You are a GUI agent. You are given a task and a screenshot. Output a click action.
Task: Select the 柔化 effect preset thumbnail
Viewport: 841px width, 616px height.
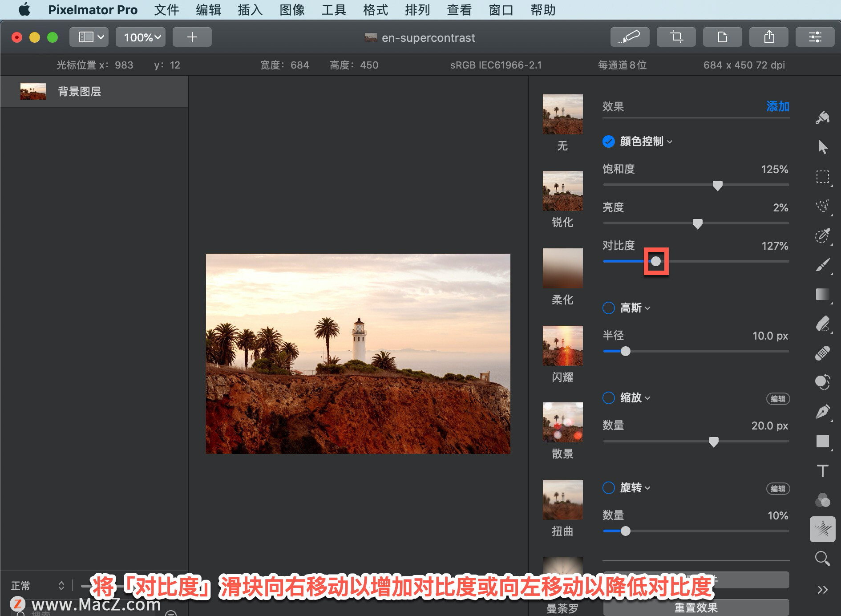click(562, 268)
